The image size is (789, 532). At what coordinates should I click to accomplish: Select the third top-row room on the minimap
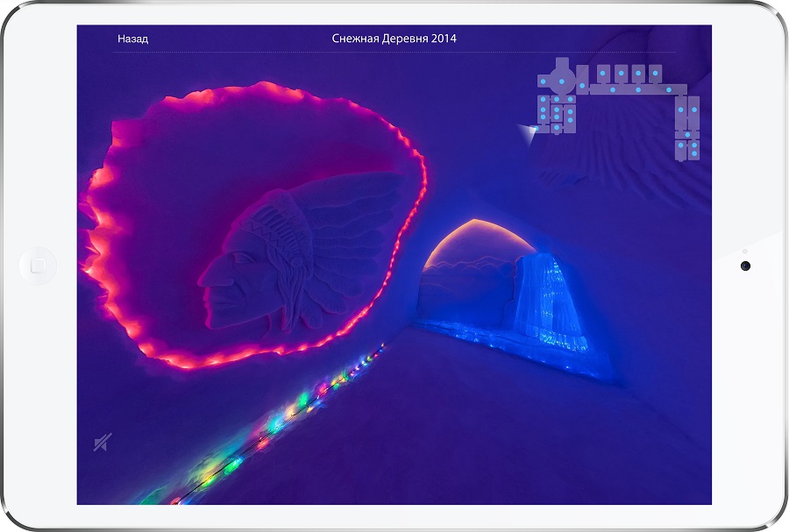pyautogui.click(x=638, y=74)
